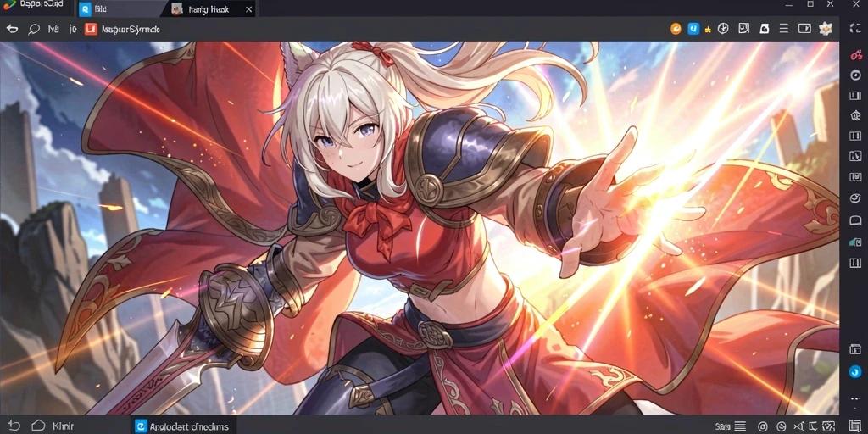868x434 pixels.
Task: Open the bottom bar item with blue icon
Action: 184,426
